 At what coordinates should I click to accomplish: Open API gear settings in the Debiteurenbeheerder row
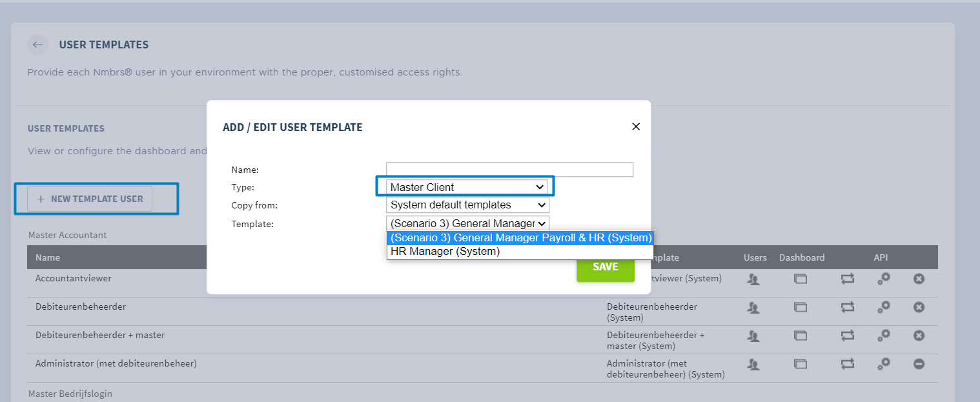coord(884,307)
